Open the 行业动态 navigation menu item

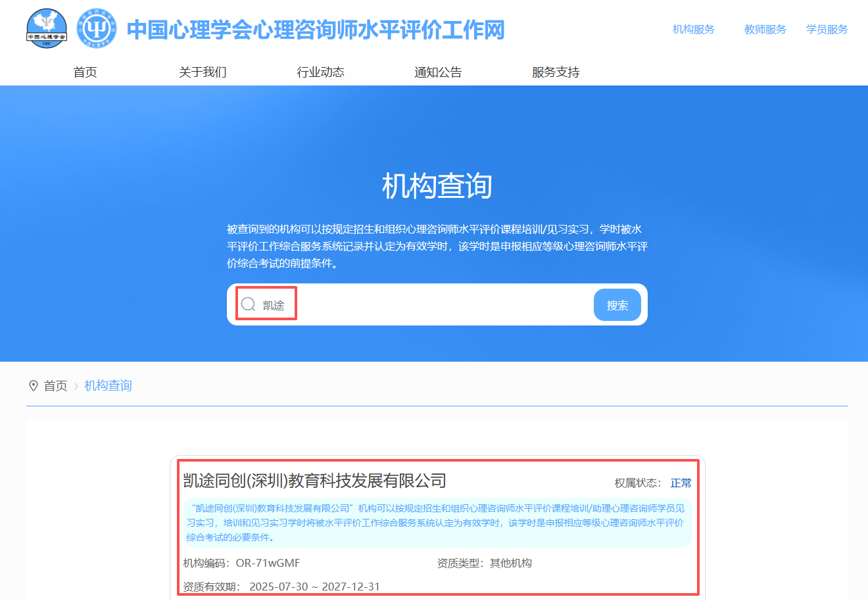[322, 72]
